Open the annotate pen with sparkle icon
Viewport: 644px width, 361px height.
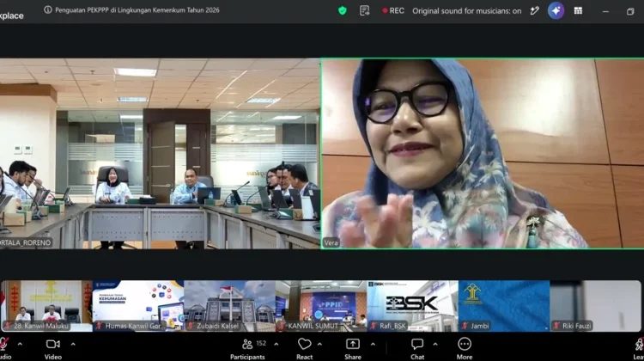(534, 10)
